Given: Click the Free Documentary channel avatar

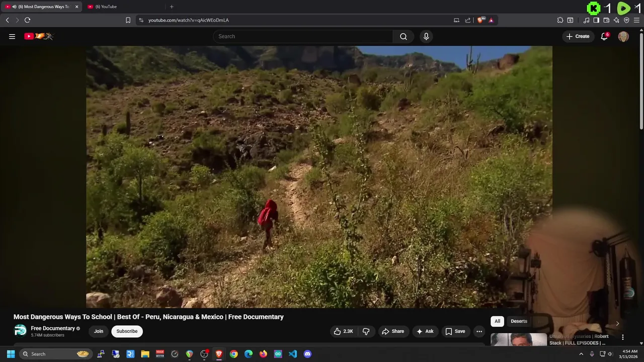Looking at the screenshot, I should pos(20,331).
